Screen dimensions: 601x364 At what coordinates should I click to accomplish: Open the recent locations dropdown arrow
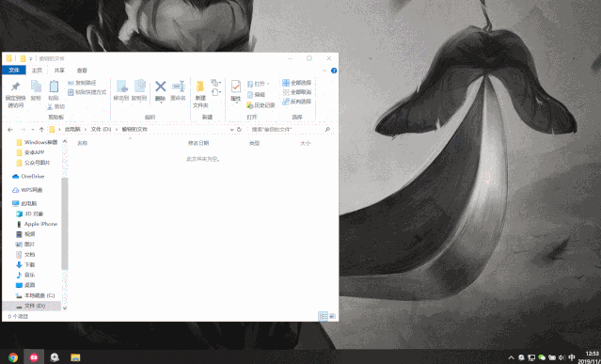(x=33, y=130)
